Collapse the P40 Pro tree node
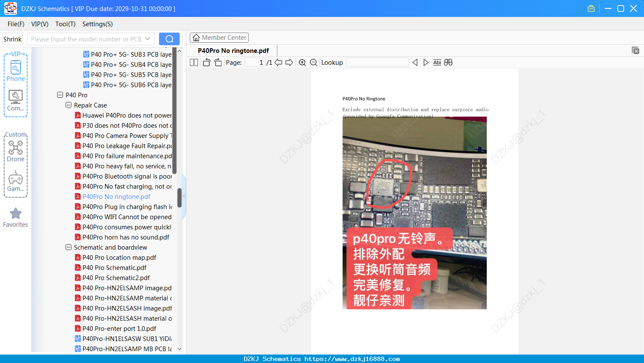The height and width of the screenshot is (363, 644). pyautogui.click(x=60, y=95)
